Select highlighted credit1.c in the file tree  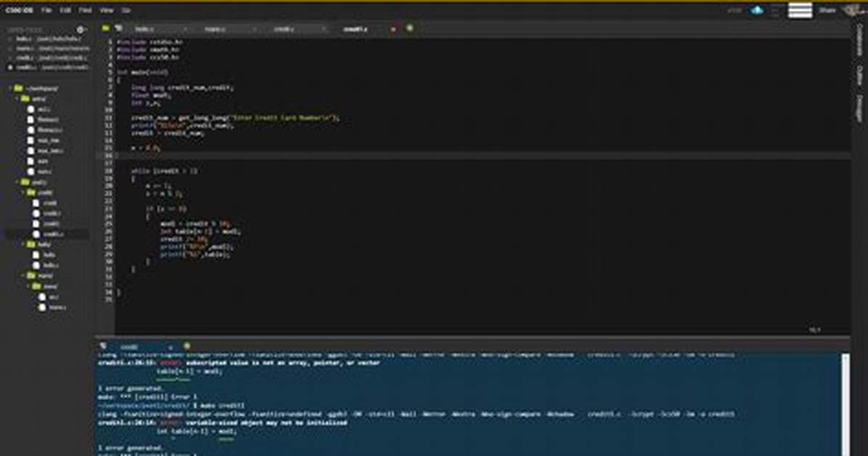[x=47, y=234]
